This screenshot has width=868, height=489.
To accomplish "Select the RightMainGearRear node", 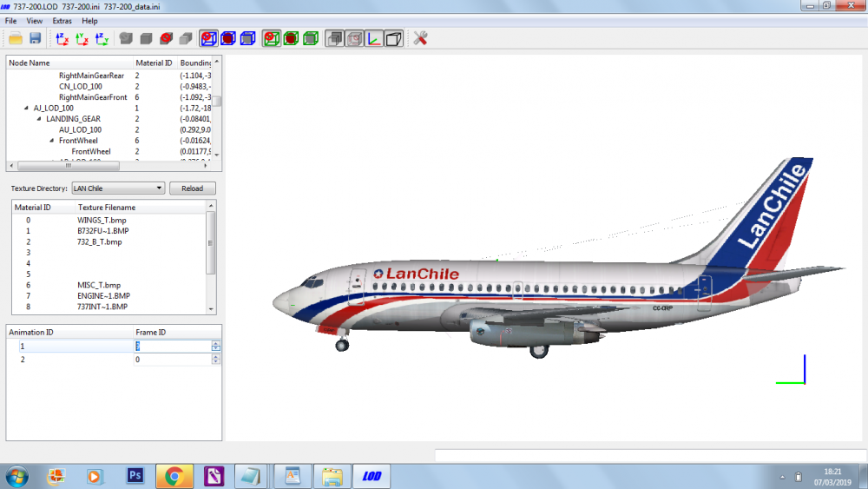I will (x=91, y=76).
